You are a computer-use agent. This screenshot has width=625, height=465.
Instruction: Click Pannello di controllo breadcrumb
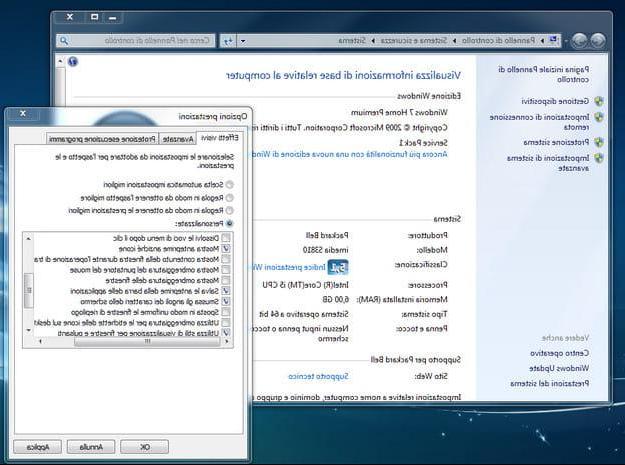pyautogui.click(x=498, y=41)
